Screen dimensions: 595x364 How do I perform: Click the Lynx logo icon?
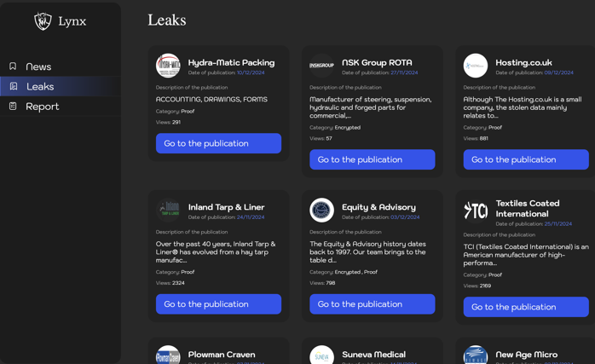coord(43,20)
